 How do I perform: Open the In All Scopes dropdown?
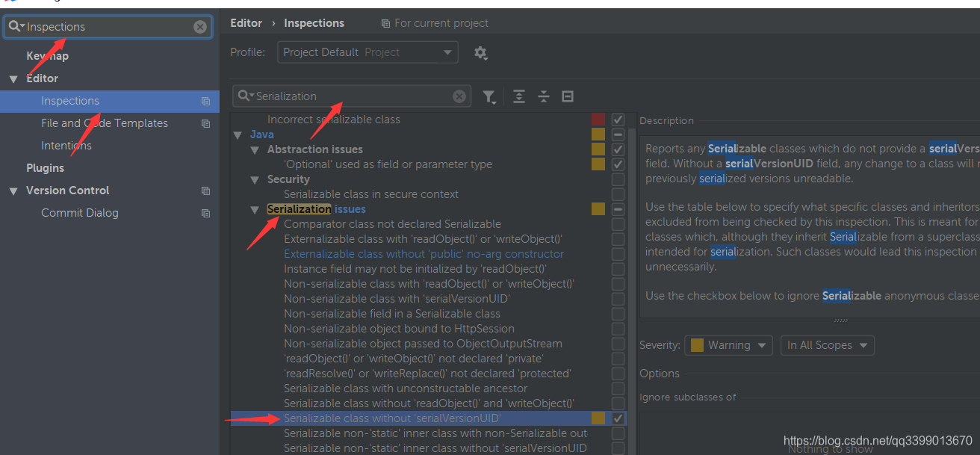pos(827,345)
